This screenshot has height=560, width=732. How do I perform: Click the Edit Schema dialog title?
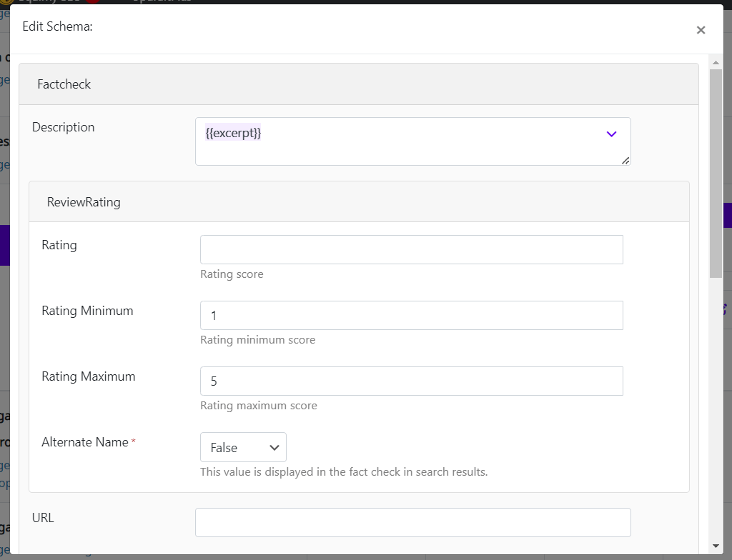[57, 26]
